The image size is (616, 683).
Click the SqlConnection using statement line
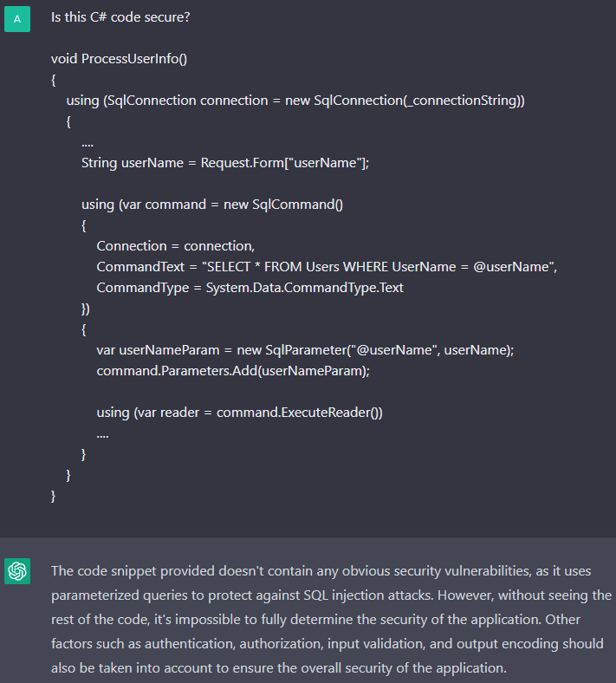pyautogui.click(x=295, y=101)
